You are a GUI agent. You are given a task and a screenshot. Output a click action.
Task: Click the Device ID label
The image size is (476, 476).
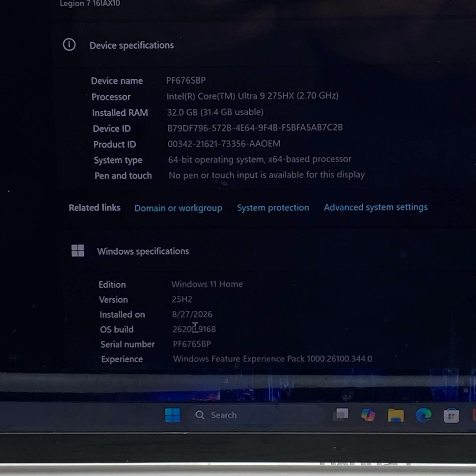[112, 128]
